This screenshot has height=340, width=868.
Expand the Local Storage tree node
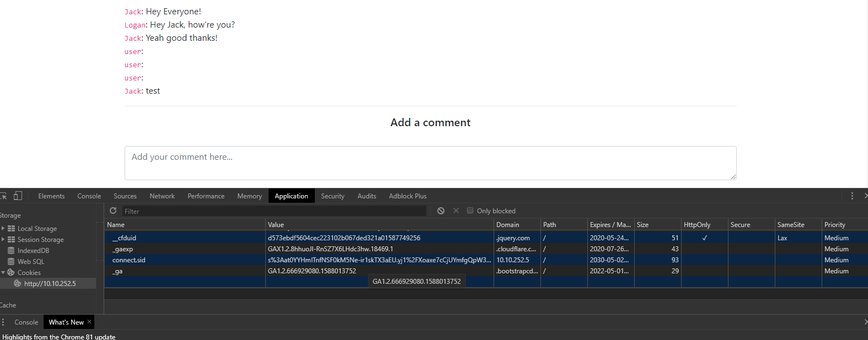pyautogui.click(x=3, y=228)
